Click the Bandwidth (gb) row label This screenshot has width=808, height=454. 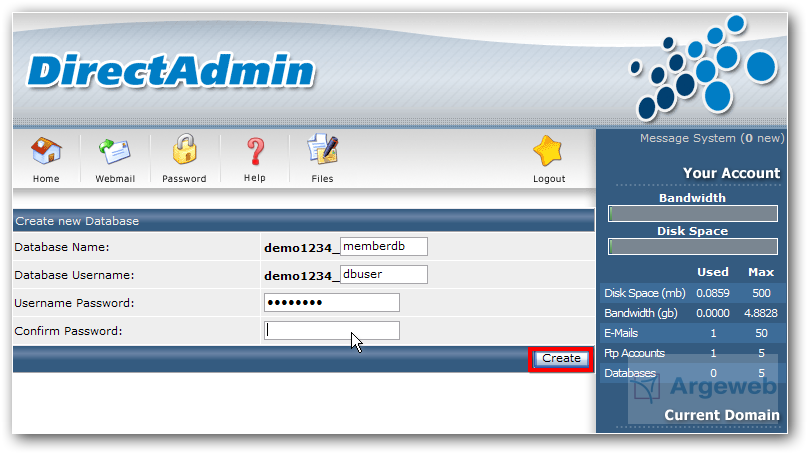point(641,313)
